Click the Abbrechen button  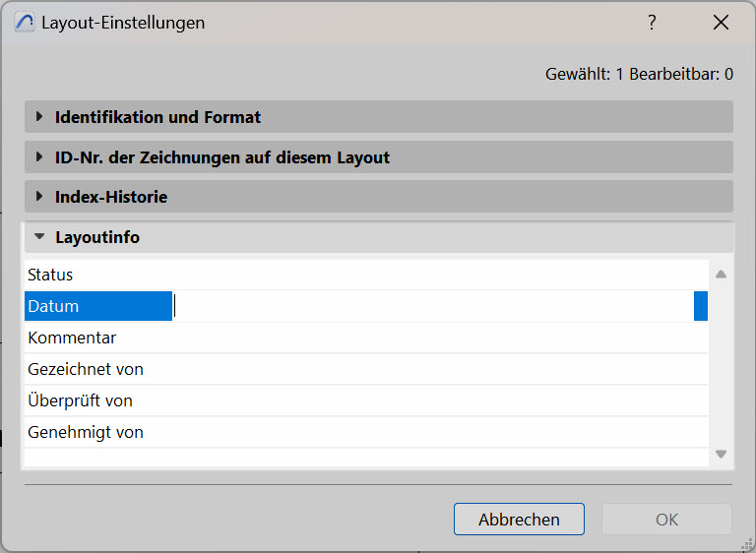[519, 520]
